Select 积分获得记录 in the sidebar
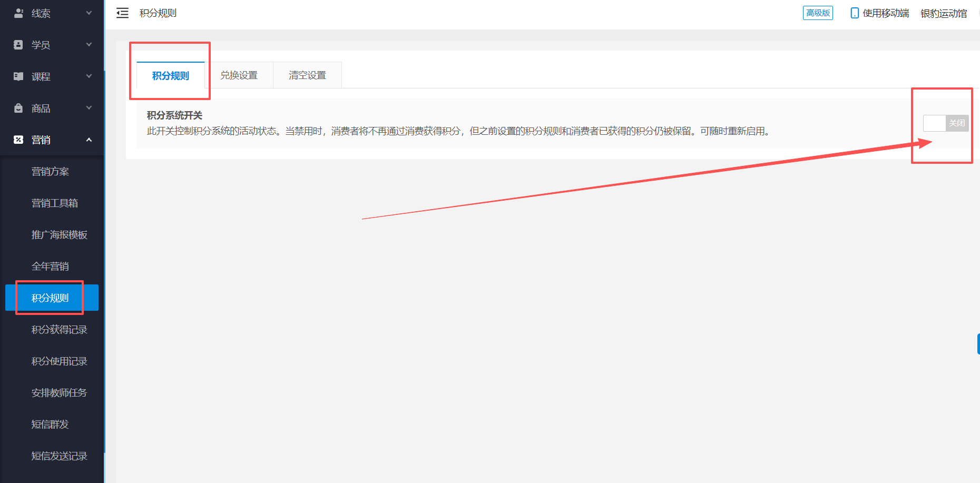Image resolution: width=980 pixels, height=483 pixels. 58,329
